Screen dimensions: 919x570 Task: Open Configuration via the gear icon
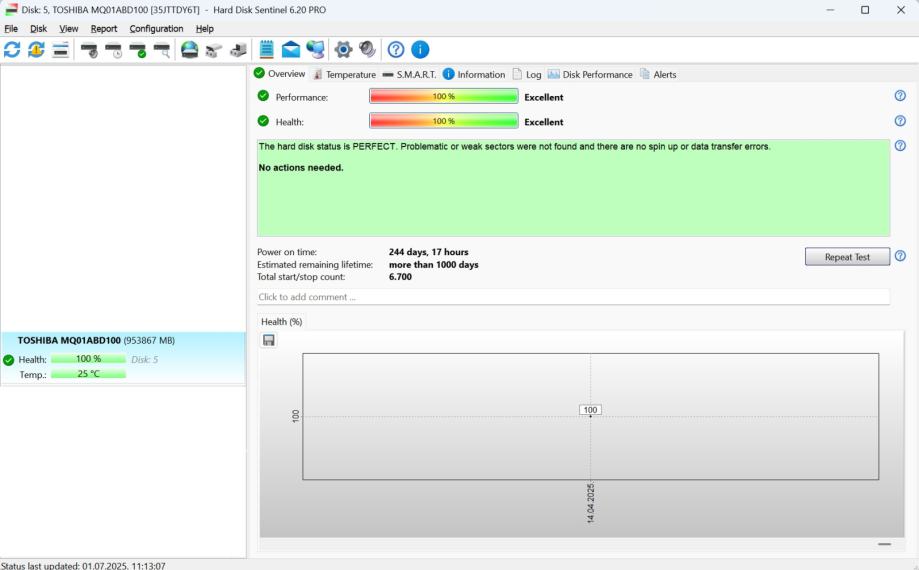343,49
